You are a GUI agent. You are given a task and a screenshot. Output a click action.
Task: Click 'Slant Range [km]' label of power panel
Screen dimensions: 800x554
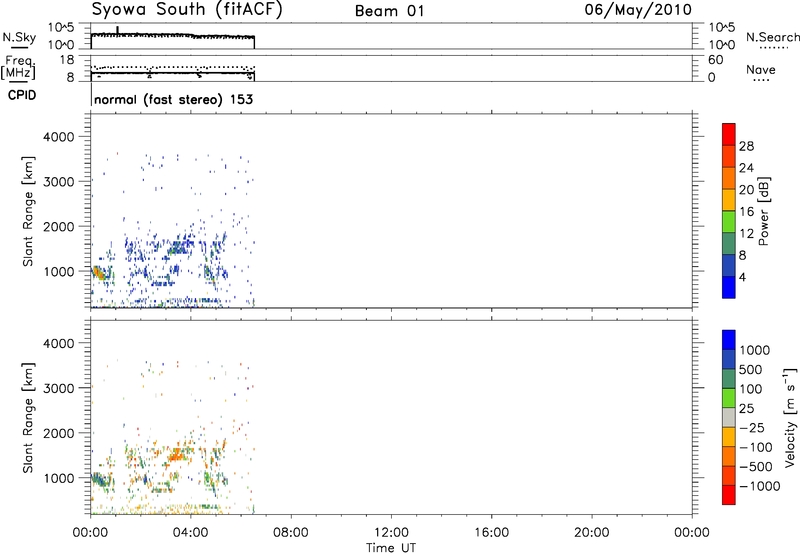click(x=28, y=211)
